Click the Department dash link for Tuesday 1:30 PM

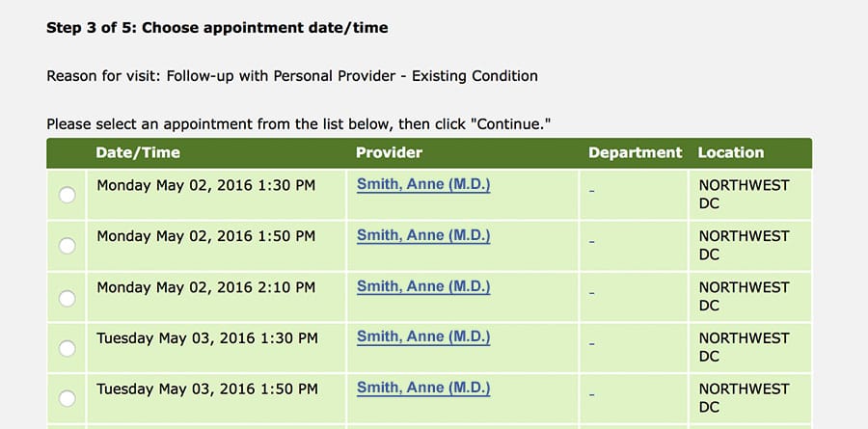click(591, 342)
